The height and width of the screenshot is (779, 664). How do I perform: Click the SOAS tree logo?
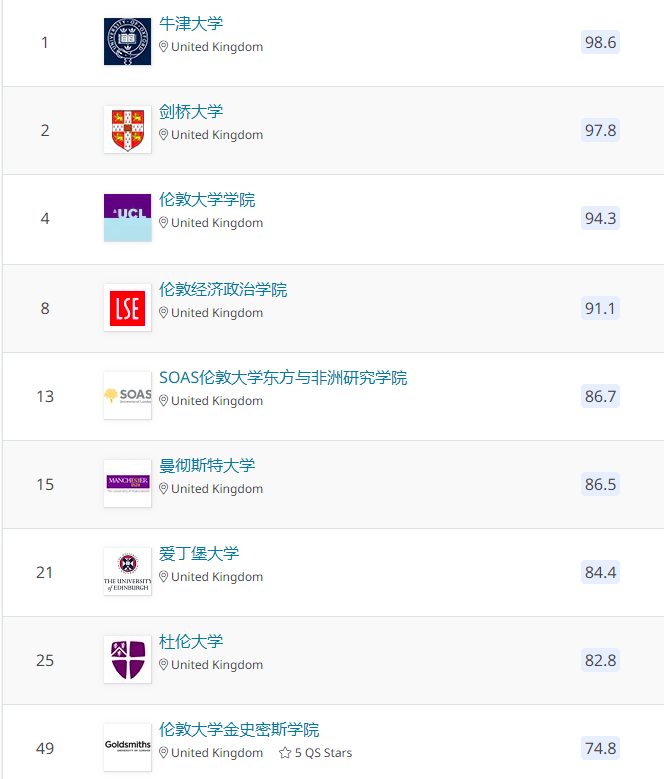coord(127,396)
